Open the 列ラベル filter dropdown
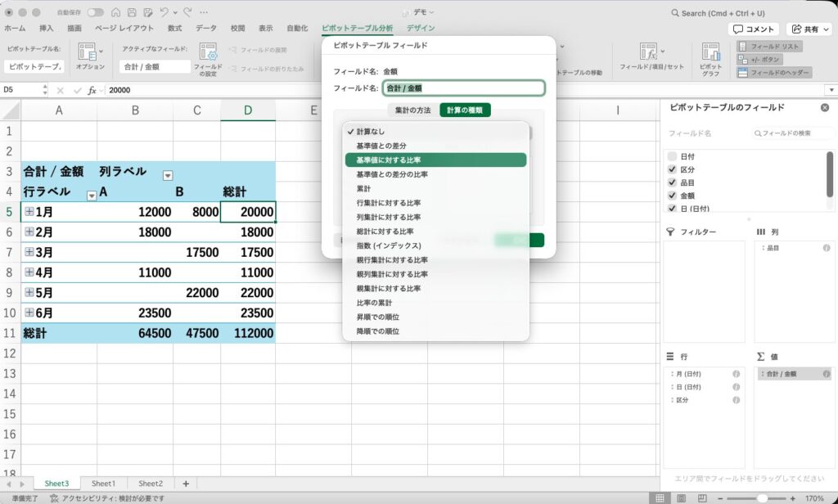The height and width of the screenshot is (504, 838). (168, 175)
